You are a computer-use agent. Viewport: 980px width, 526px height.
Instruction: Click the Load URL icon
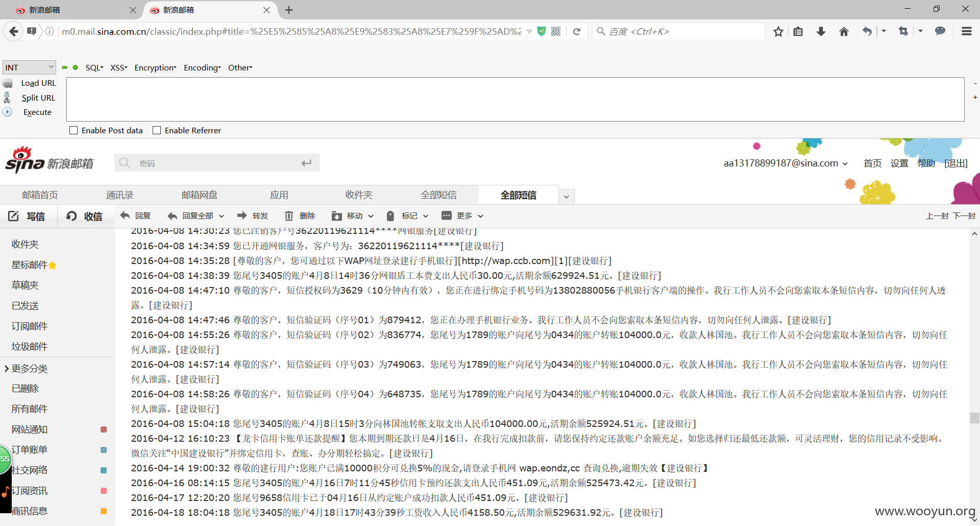8,83
